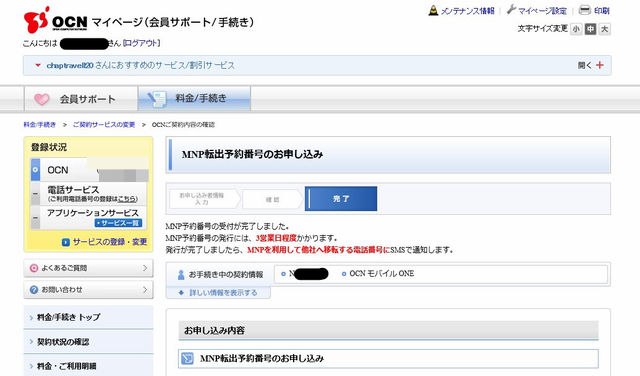Go to ご契約サービスの変更 breadcrumb
The width and height of the screenshot is (640, 376).
click(x=104, y=125)
